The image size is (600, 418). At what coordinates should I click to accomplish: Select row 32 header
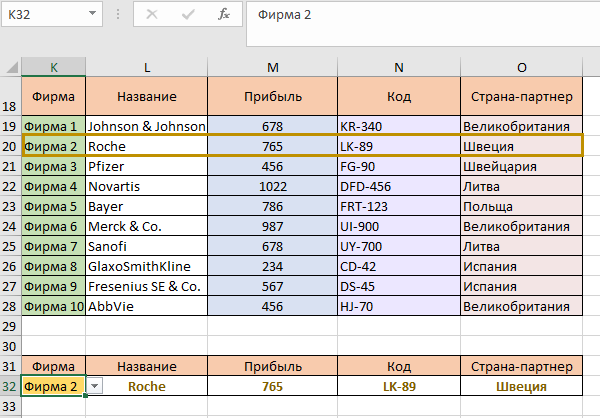coord(10,386)
